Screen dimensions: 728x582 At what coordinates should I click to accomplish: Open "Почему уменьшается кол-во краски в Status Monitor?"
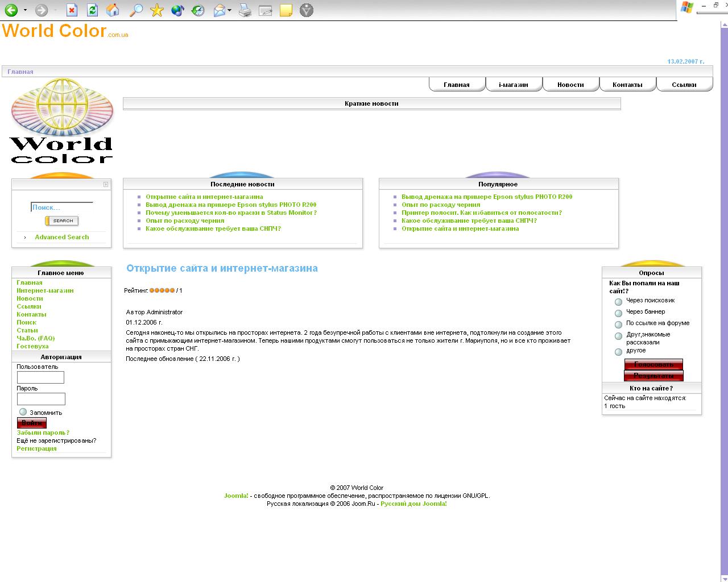pyautogui.click(x=231, y=213)
